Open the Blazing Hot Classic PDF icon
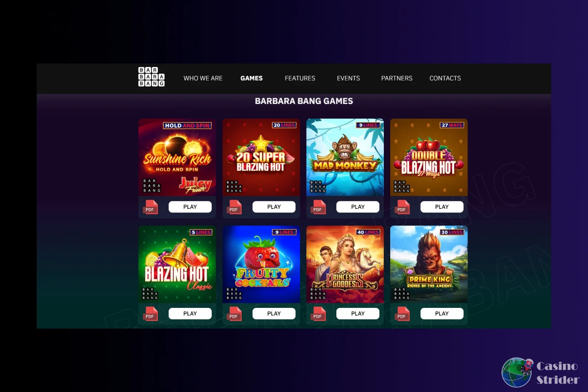Screen dimensions: 588x392 (150, 314)
